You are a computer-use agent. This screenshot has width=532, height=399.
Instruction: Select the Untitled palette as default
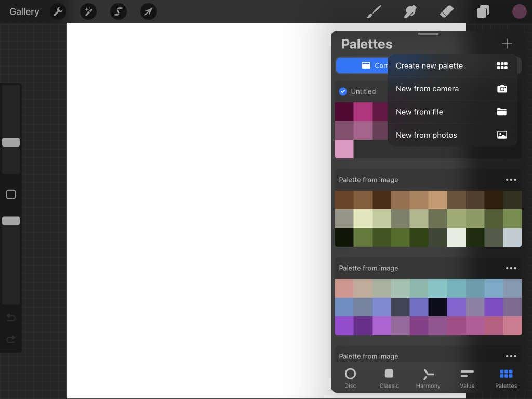coord(343,91)
